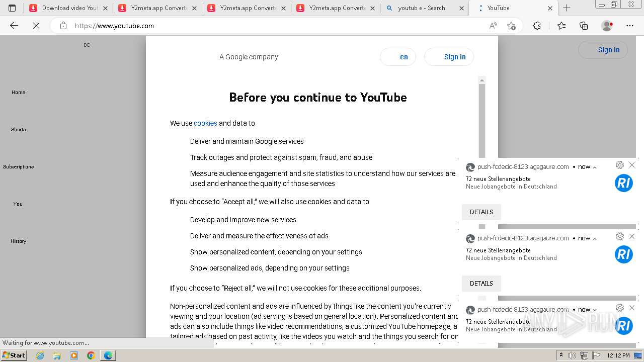The height and width of the screenshot is (362, 644).
Task: Click RI logo on first notification
Action: pos(623,183)
